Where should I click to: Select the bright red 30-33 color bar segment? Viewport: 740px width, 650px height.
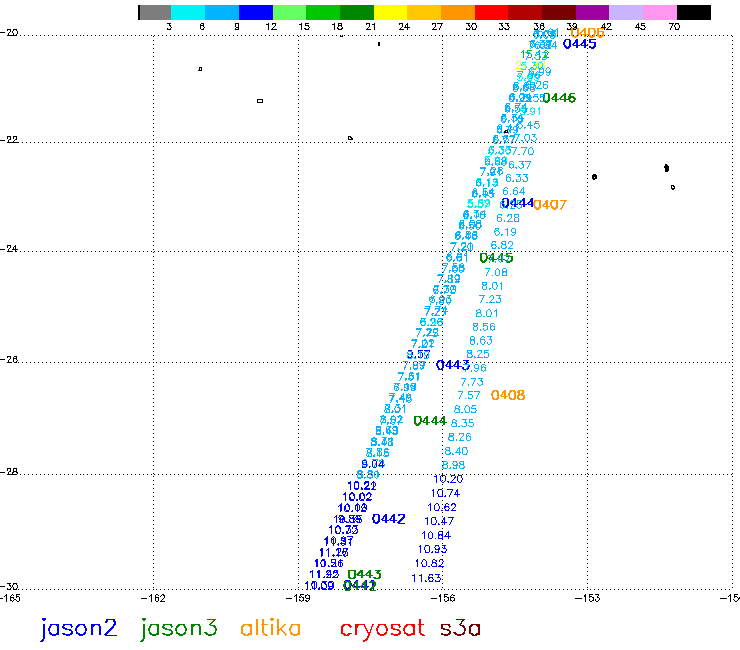coord(492,12)
